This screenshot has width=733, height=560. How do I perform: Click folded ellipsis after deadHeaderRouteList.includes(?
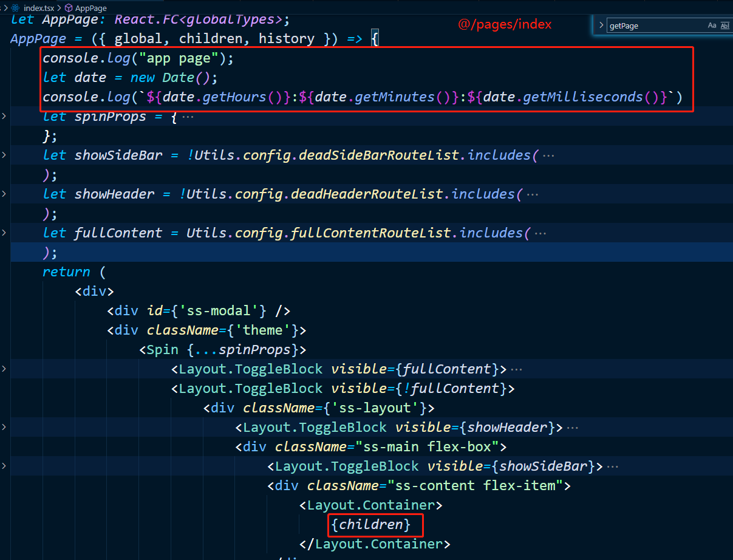(533, 194)
